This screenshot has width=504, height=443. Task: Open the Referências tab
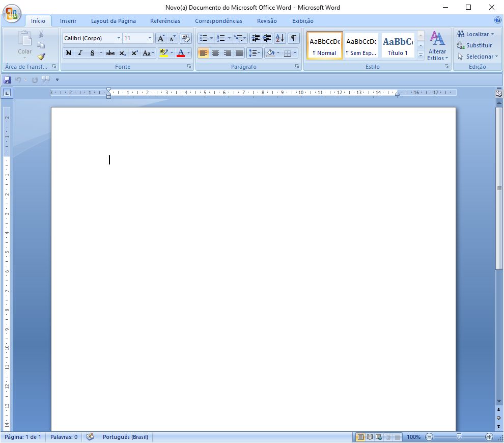pyautogui.click(x=165, y=21)
